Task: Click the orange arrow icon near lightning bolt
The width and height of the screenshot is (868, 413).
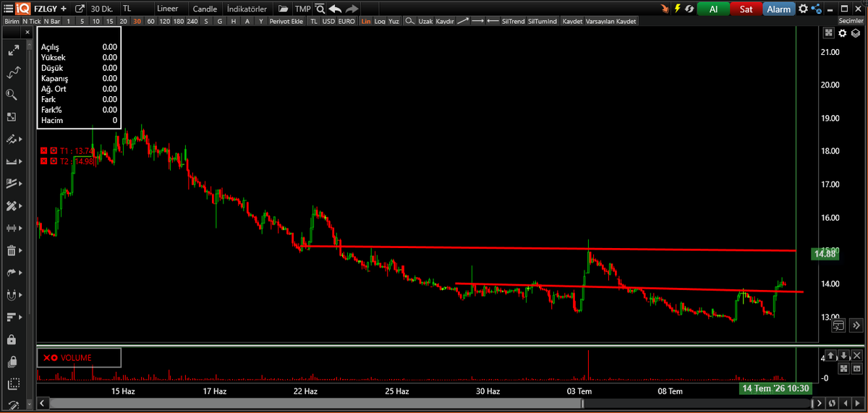Action: [x=665, y=9]
